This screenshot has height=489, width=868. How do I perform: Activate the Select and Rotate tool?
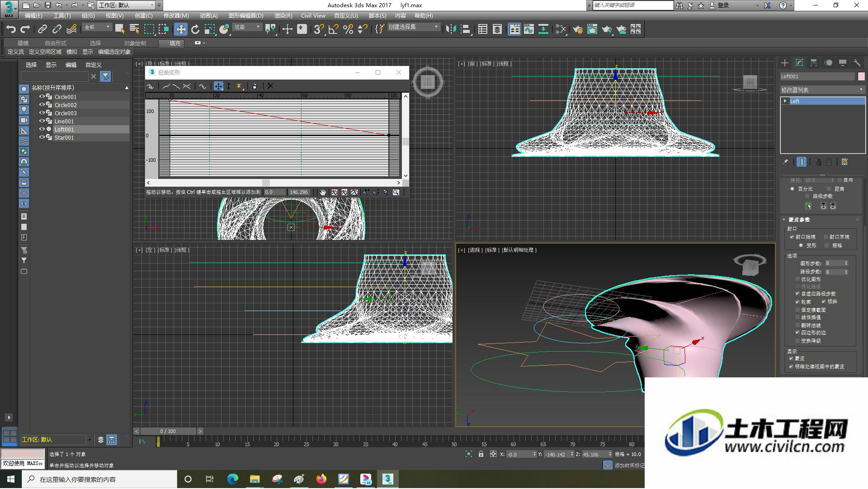pyautogui.click(x=195, y=29)
